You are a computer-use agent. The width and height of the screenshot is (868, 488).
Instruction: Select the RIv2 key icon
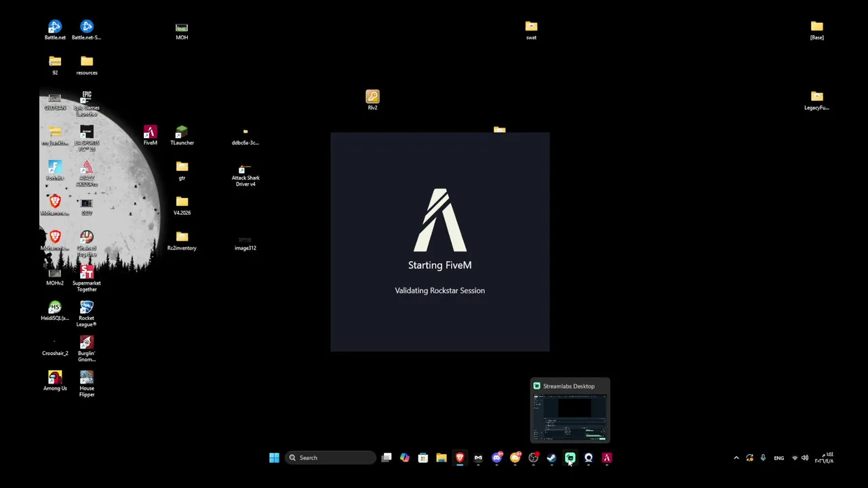point(372,100)
